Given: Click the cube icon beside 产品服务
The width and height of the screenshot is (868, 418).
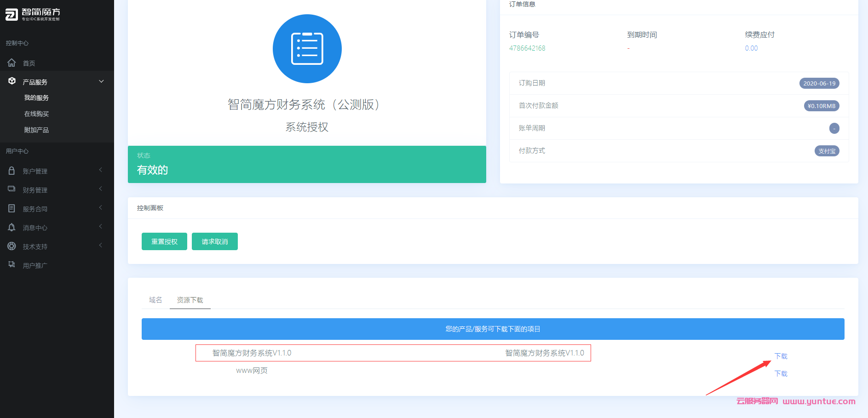Looking at the screenshot, I should 12,81.
